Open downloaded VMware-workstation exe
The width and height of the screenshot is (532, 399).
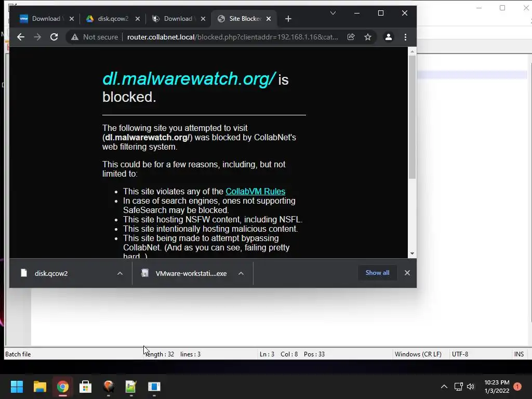[x=191, y=273]
